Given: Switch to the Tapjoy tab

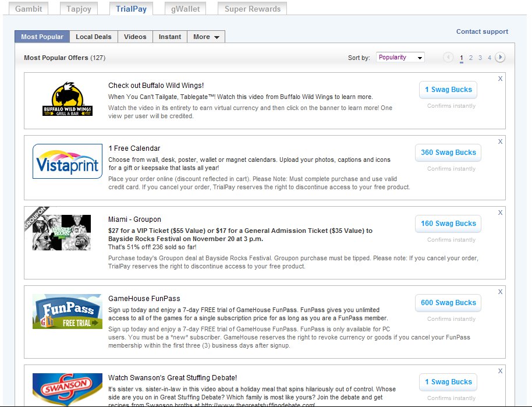Looking at the screenshot, I should click(79, 9).
